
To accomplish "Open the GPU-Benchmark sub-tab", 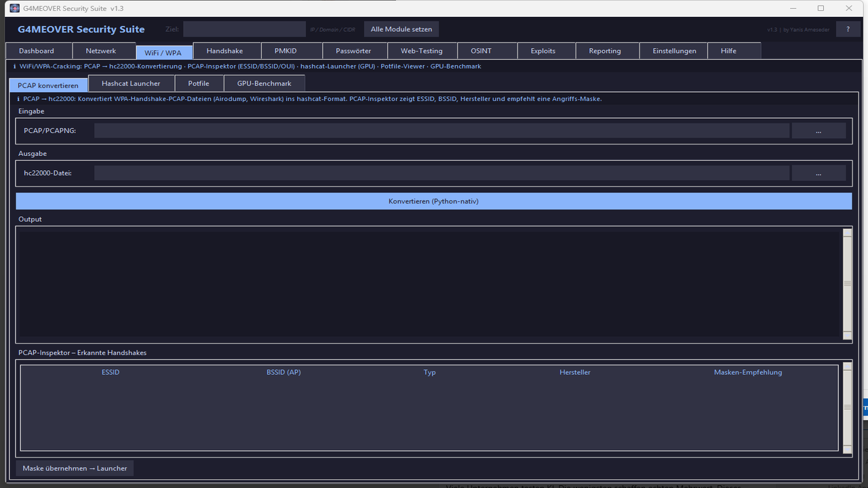I will tap(264, 83).
